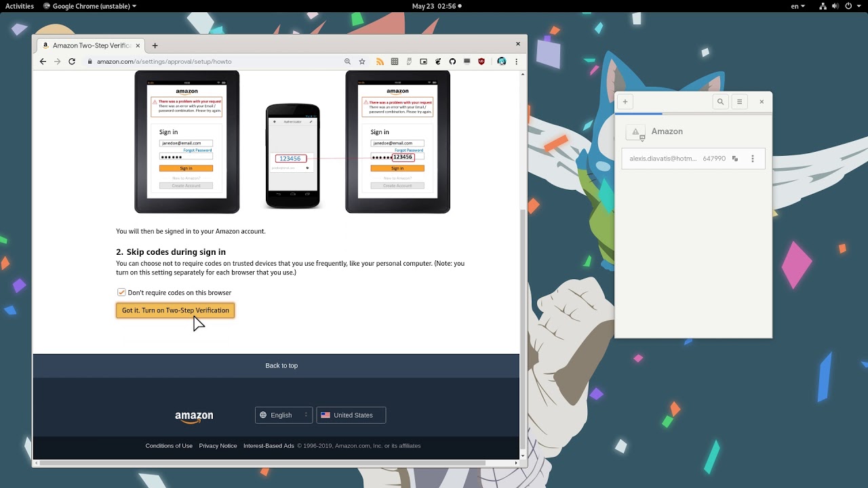This screenshot has height=488, width=868.
Task: Search accounts in Authenticator window
Action: point(720,102)
